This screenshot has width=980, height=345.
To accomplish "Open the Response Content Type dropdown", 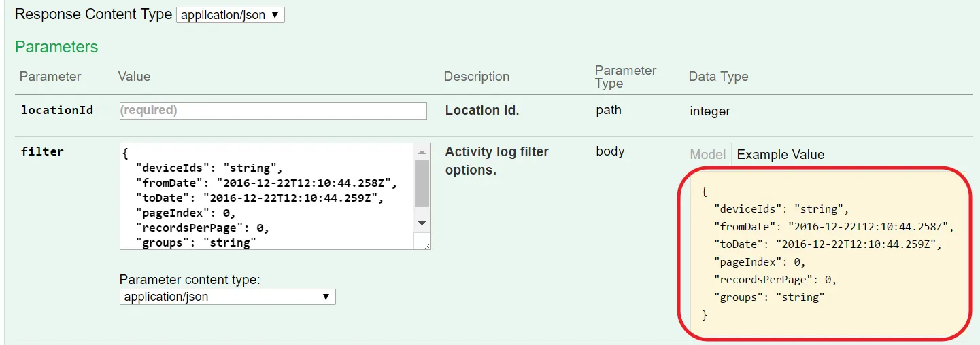I will pyautogui.click(x=230, y=15).
